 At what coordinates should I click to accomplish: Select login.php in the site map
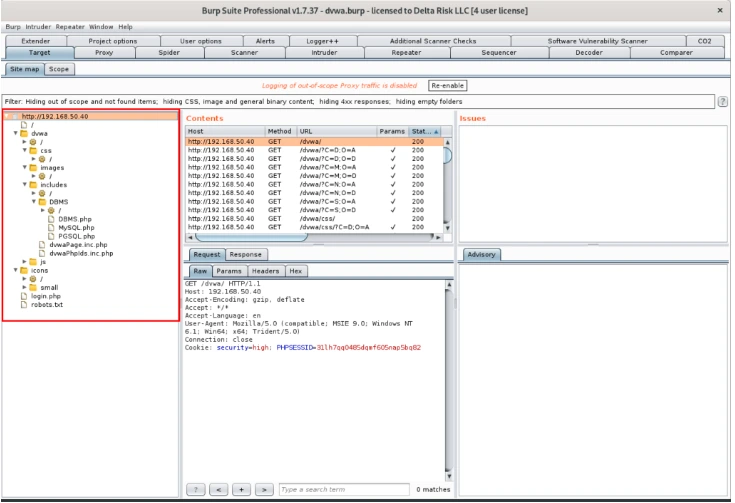tap(46, 296)
